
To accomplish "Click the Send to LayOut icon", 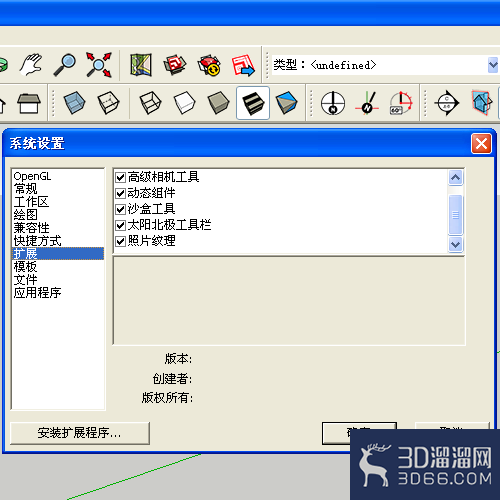I will (x=243, y=65).
